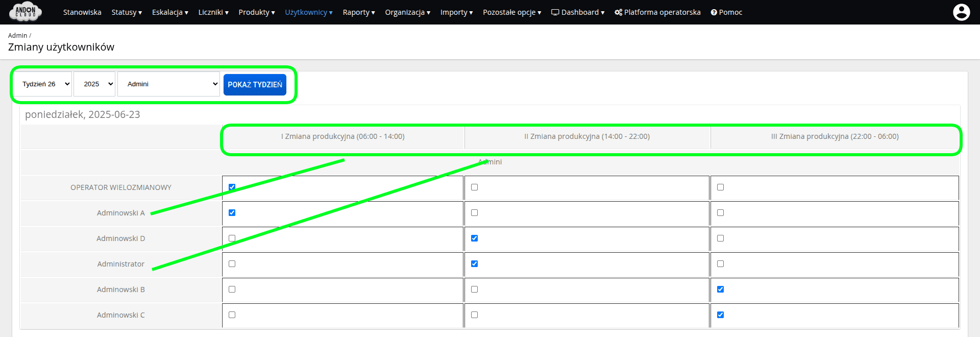Image resolution: width=980 pixels, height=337 pixels.
Task: Click the Pomoc help question icon
Action: point(714,12)
